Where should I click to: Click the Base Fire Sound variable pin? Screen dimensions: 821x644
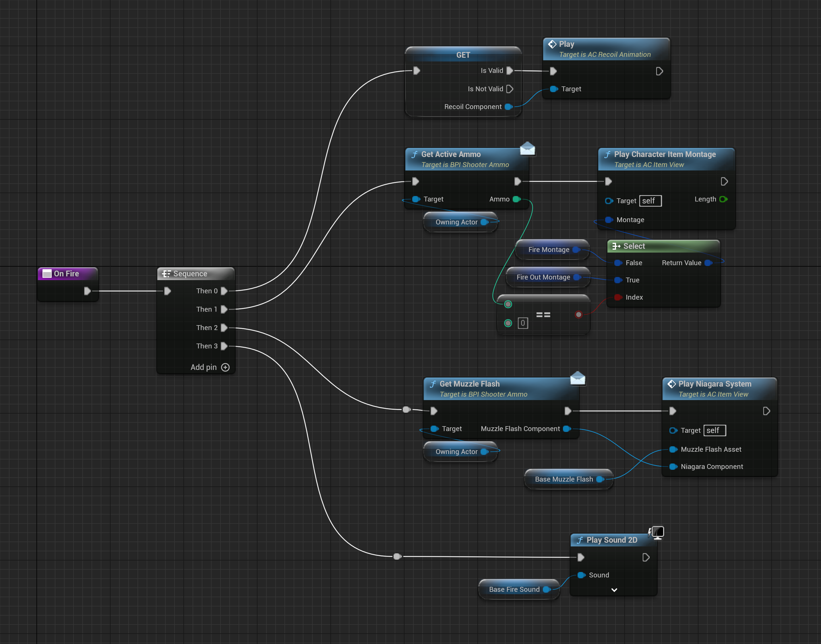coord(547,589)
